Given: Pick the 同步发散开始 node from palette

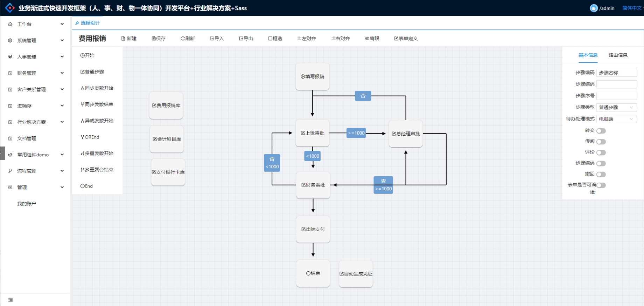Looking at the screenshot, I should click(97, 88).
